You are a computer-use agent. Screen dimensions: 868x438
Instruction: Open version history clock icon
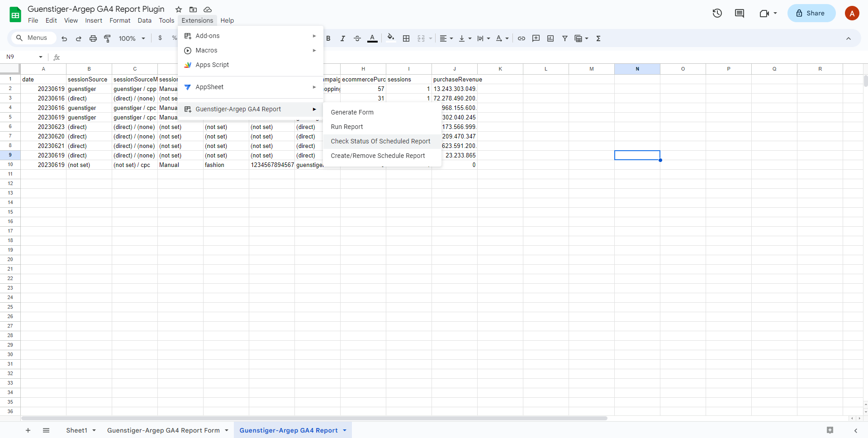[x=717, y=13]
